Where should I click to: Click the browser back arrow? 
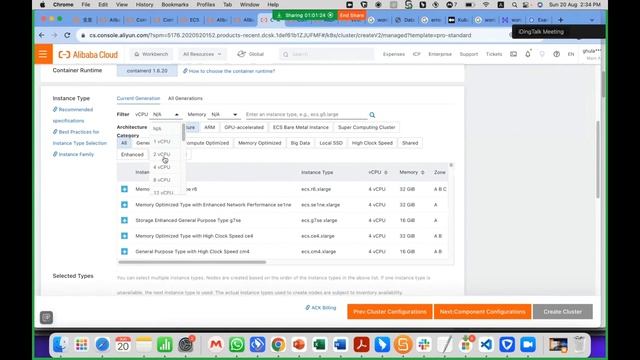point(42,35)
